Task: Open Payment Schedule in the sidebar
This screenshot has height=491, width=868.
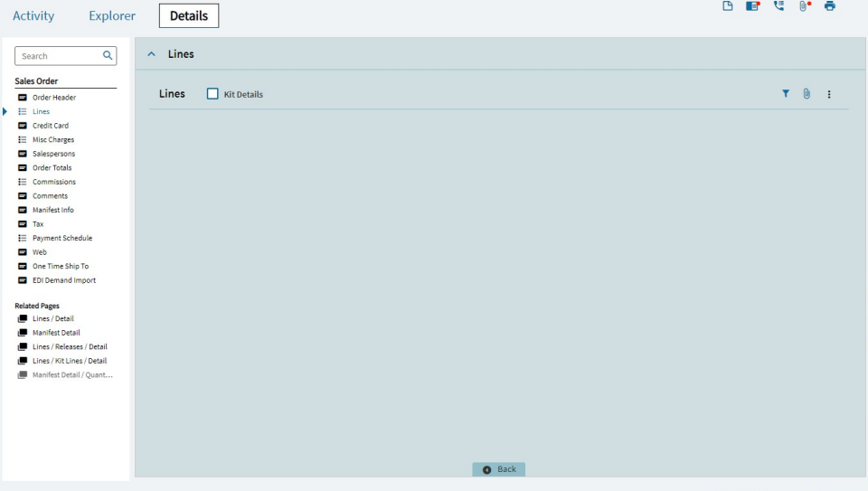Action: click(x=62, y=238)
